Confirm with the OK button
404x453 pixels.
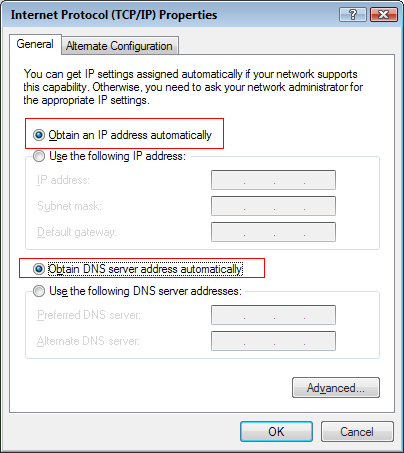[276, 432]
